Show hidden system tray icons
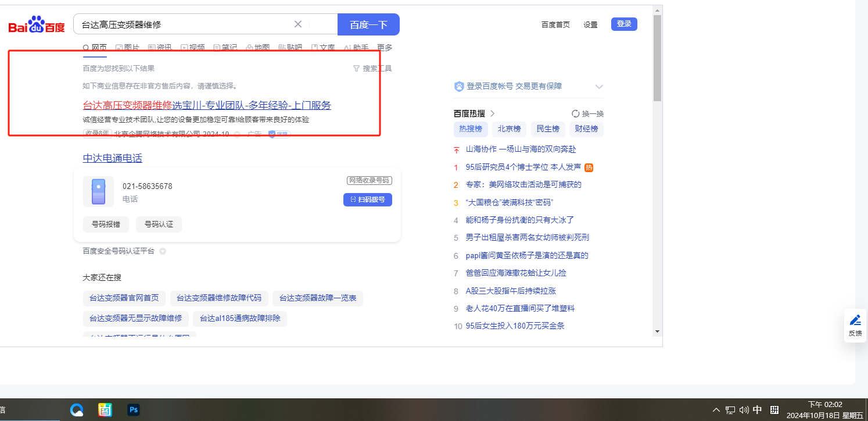The height and width of the screenshot is (421, 868). 717,411
